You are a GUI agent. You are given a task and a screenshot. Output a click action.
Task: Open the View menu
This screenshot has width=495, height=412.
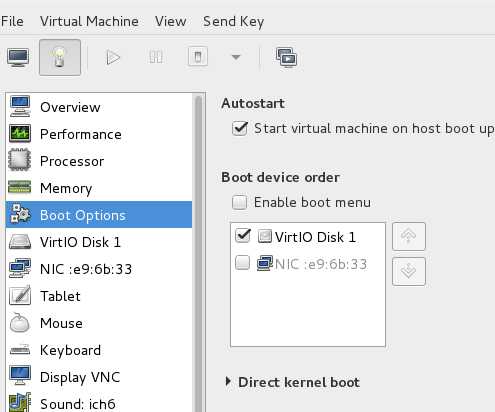[171, 21]
